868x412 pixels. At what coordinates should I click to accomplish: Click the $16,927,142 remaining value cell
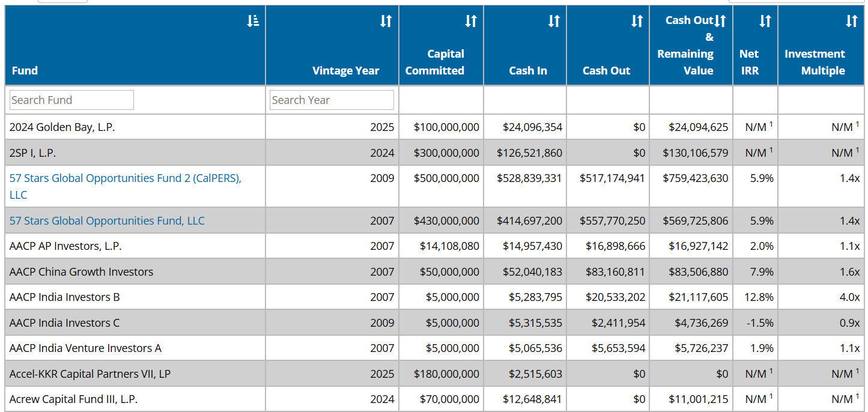[x=698, y=246]
